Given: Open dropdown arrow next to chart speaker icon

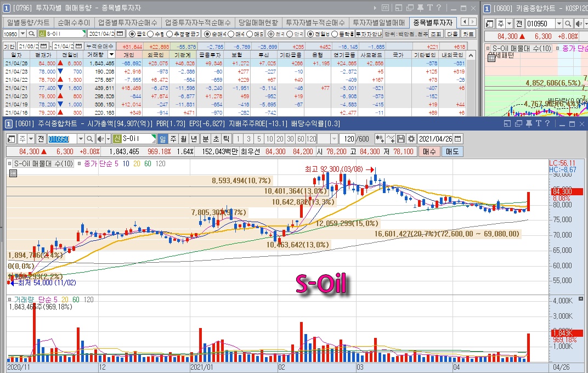Looking at the screenshot, I should pyautogui.click(x=109, y=139).
